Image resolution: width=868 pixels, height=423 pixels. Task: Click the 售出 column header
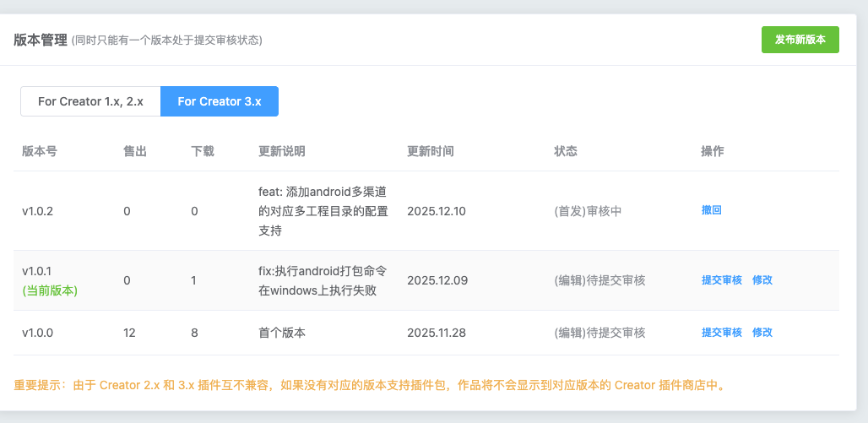tap(135, 151)
